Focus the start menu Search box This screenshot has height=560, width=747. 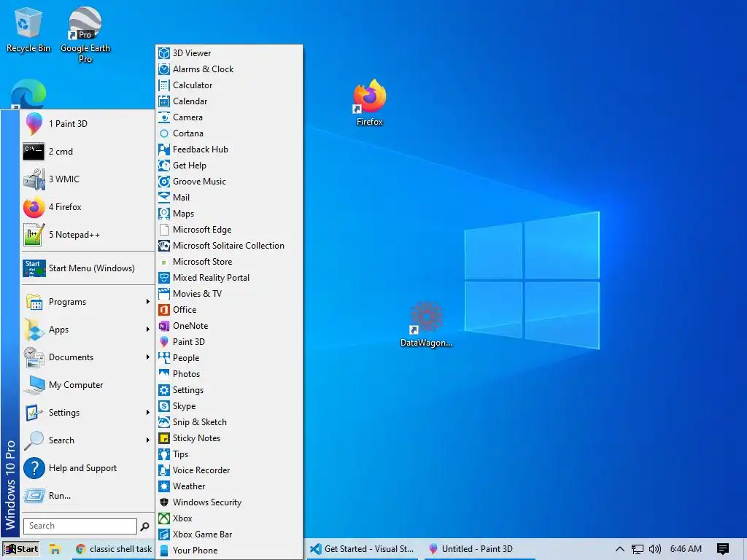tap(80, 526)
